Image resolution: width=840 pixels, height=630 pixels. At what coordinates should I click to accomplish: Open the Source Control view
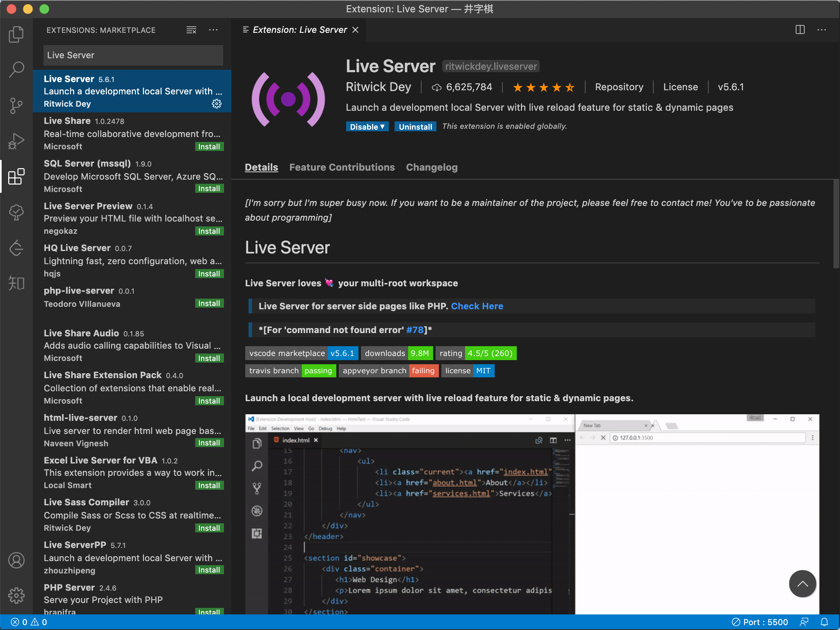pyautogui.click(x=16, y=105)
